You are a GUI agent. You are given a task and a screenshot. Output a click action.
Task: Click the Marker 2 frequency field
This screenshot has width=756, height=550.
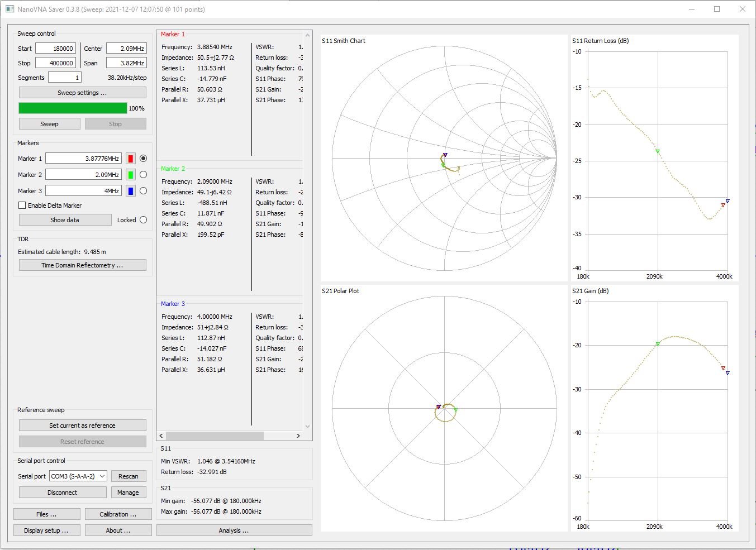84,175
